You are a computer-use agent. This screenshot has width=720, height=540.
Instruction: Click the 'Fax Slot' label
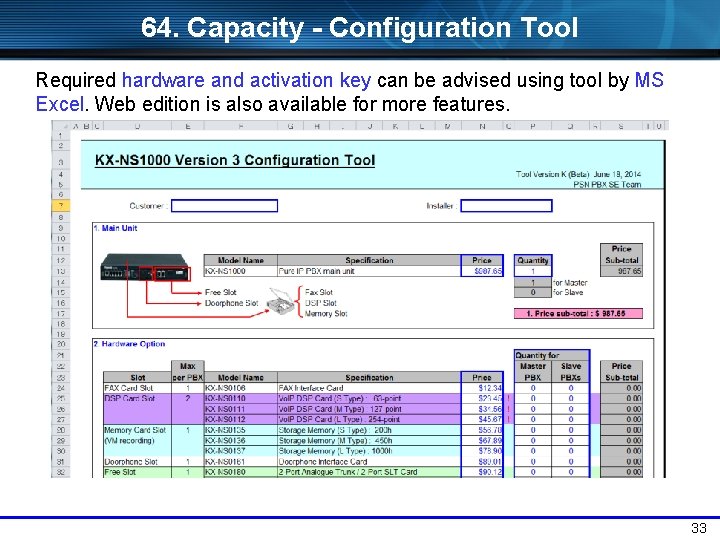coord(319,292)
